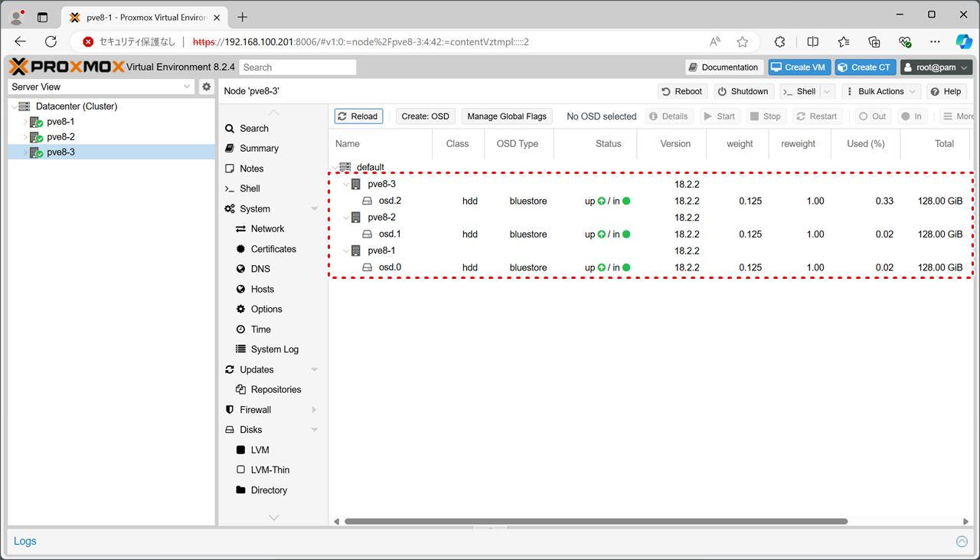Collapse the default root in OSD tree
Viewport: 980px width, 560px height.
[335, 167]
